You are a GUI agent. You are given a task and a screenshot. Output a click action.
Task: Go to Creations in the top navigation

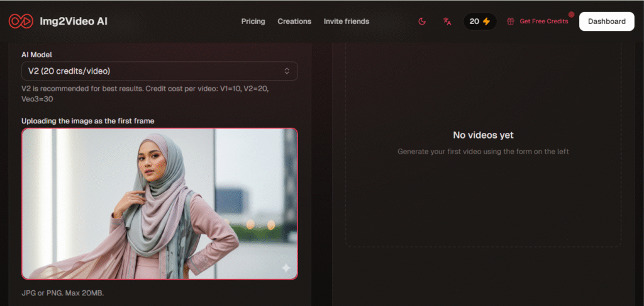[x=294, y=21]
